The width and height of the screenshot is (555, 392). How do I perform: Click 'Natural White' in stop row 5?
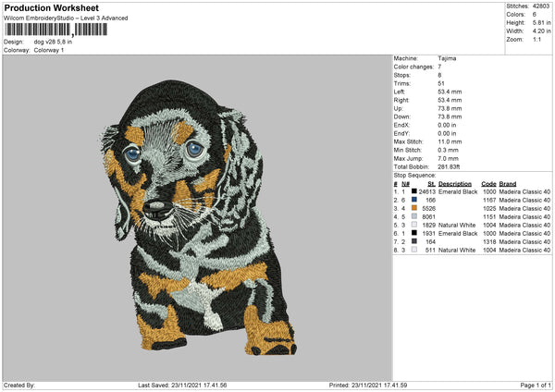point(457,225)
